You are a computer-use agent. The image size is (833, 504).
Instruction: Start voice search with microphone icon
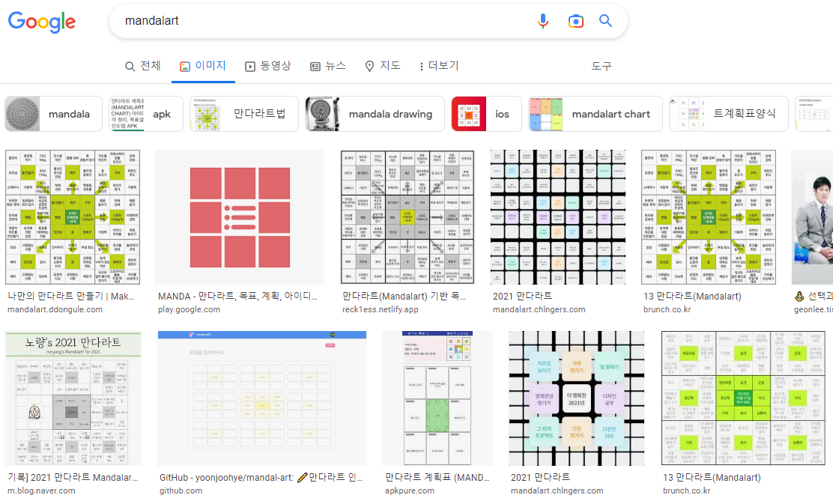(x=542, y=21)
